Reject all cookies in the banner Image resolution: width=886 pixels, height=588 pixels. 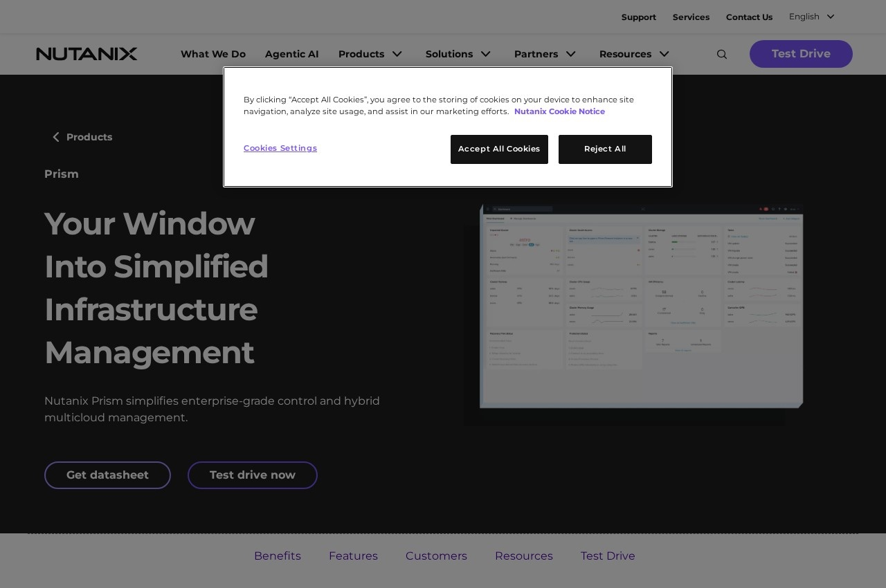pyautogui.click(x=605, y=149)
